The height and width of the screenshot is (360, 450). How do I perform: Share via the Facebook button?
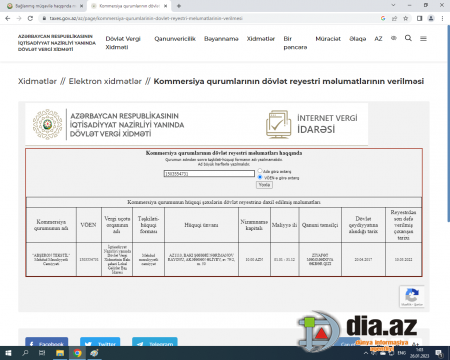click(47, 342)
